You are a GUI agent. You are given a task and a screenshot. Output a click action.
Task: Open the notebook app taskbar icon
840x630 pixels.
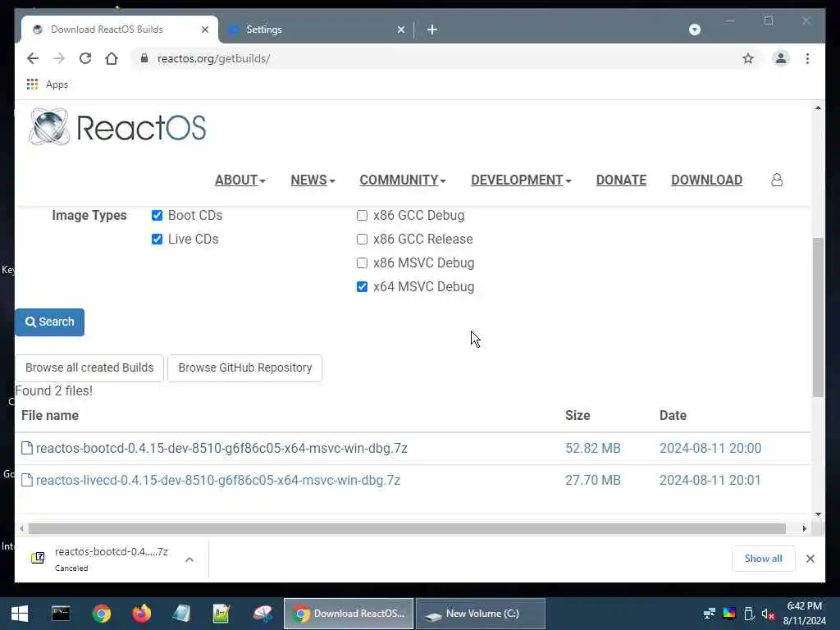click(181, 614)
